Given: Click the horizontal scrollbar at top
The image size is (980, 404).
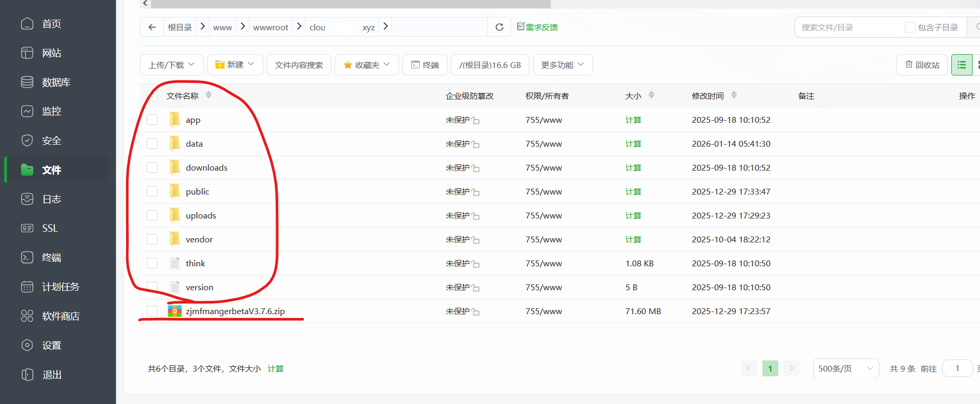Looking at the screenshot, I should pyautogui.click(x=350, y=4).
